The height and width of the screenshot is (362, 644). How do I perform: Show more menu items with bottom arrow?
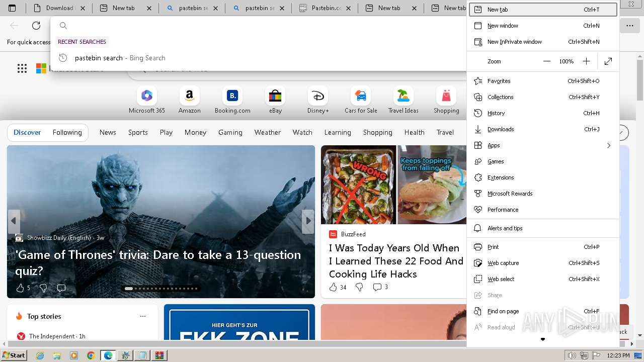(x=543, y=339)
